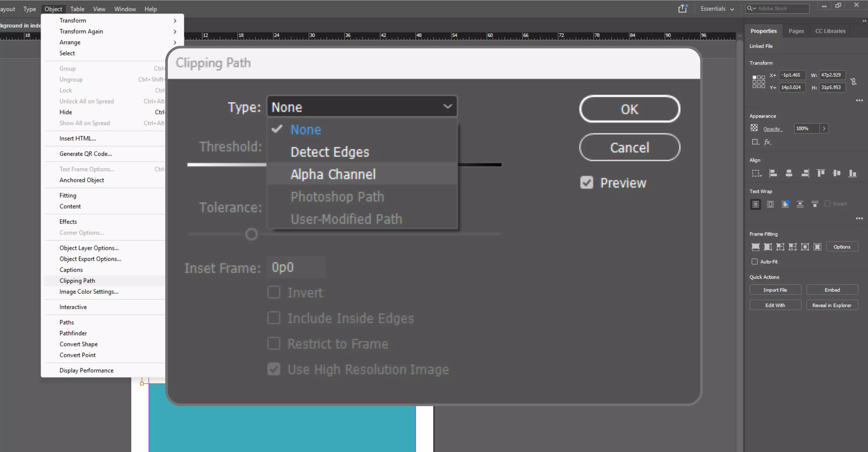Click Align horizontal centers icon
This screenshot has height=452, width=868.
[x=789, y=173]
